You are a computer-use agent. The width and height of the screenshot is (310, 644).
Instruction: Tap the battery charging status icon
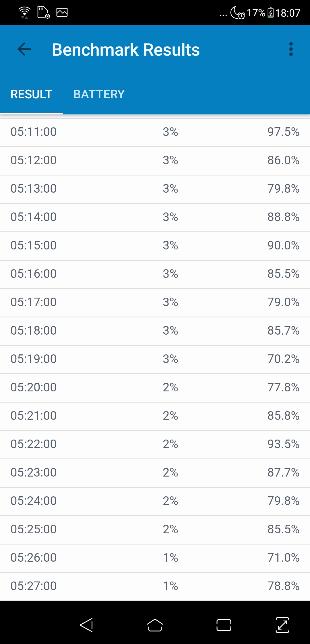(270, 13)
